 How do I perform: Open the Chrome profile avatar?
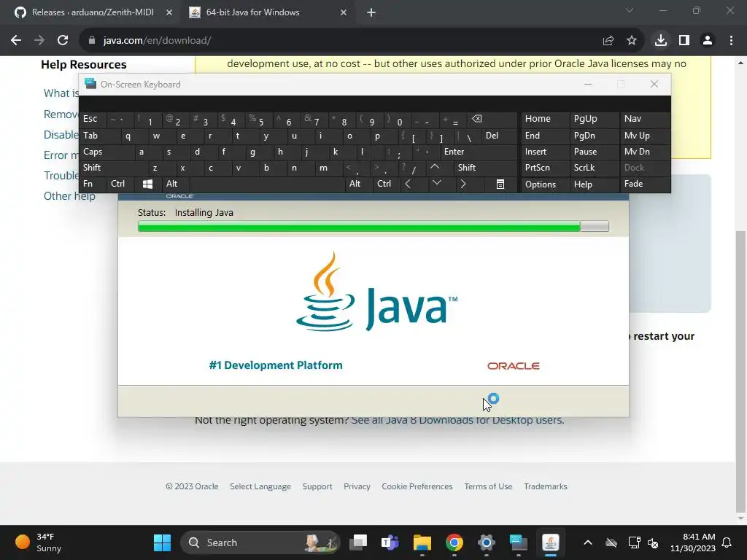pyautogui.click(x=708, y=41)
